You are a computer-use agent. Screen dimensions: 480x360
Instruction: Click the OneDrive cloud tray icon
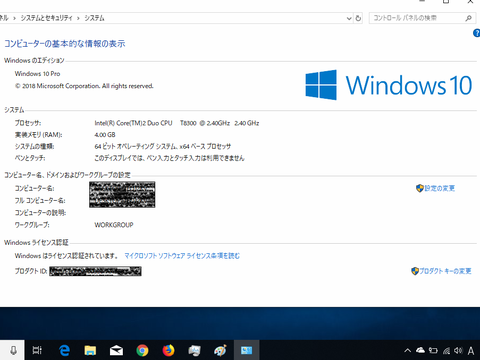421,350
